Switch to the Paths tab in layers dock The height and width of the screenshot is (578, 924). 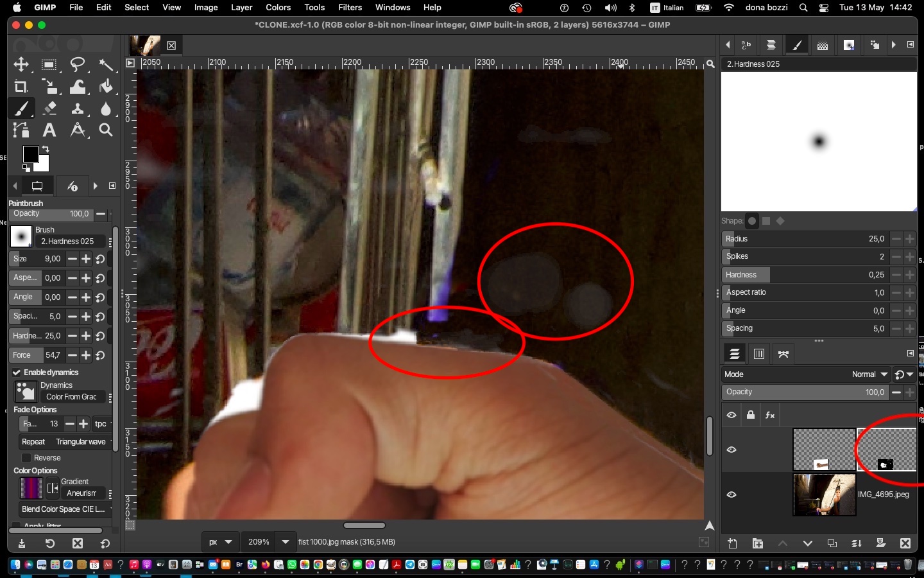[x=783, y=354]
